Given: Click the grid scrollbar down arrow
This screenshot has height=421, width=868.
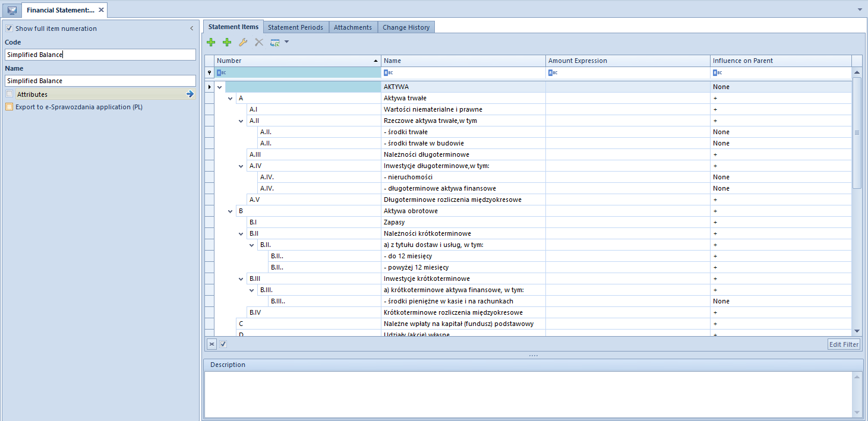Looking at the screenshot, I should tap(857, 331).
